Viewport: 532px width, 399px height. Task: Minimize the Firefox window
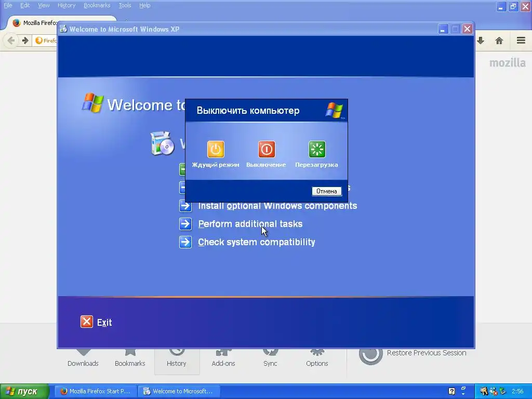point(501,6)
